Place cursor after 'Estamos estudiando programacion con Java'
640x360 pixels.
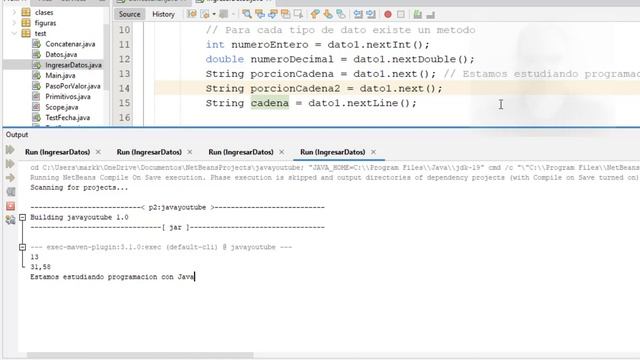[x=195, y=277]
